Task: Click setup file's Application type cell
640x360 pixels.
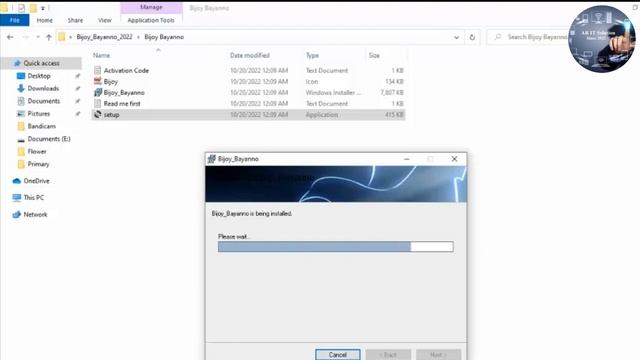Action: click(322, 115)
